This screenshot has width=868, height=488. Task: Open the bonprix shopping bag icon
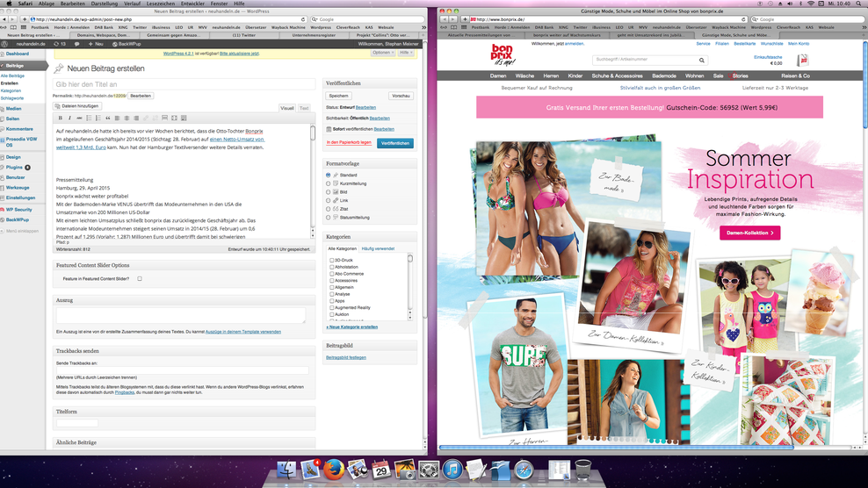click(x=803, y=60)
